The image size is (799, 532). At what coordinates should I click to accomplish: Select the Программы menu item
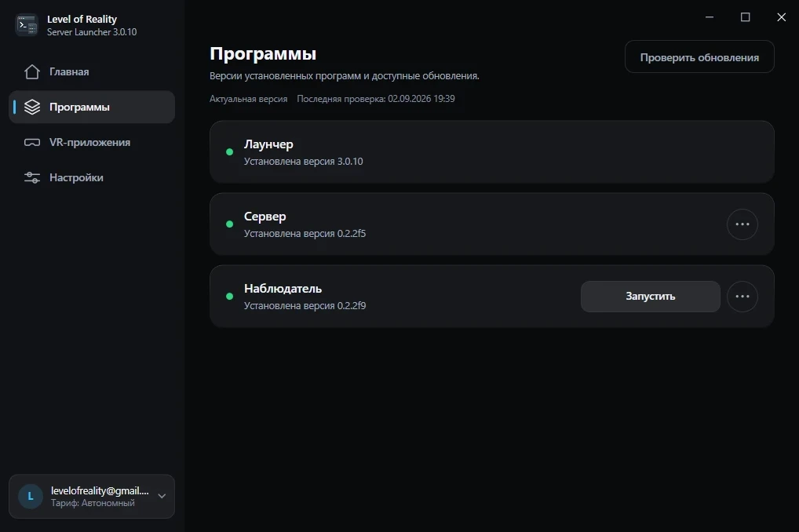92,107
